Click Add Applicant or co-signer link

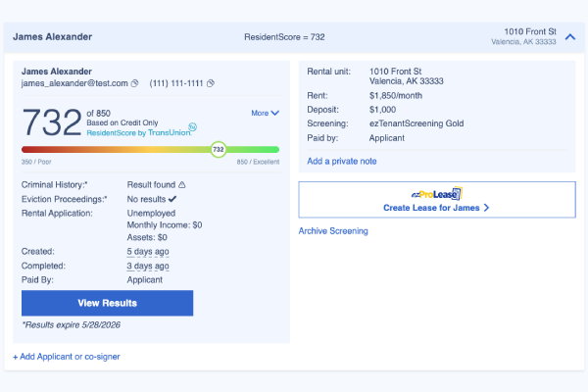pyautogui.click(x=67, y=357)
